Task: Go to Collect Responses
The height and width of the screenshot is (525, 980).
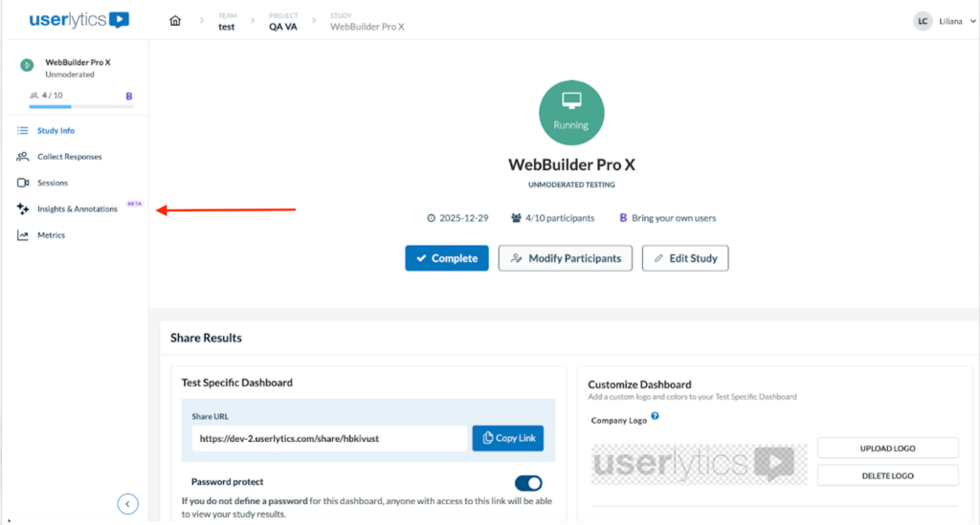Action: (69, 157)
